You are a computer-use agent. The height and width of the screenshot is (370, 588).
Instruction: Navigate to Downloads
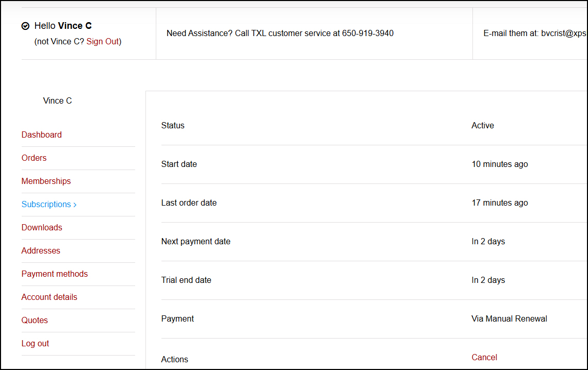point(42,227)
